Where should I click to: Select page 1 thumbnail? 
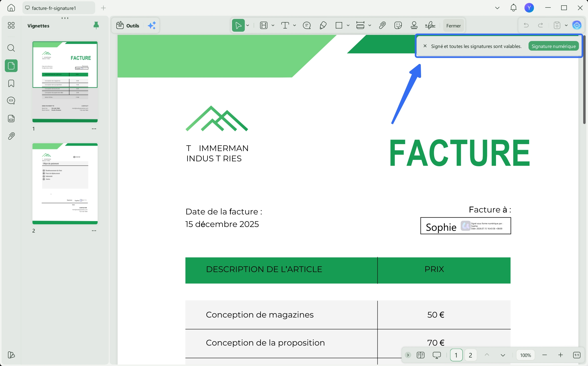click(65, 82)
